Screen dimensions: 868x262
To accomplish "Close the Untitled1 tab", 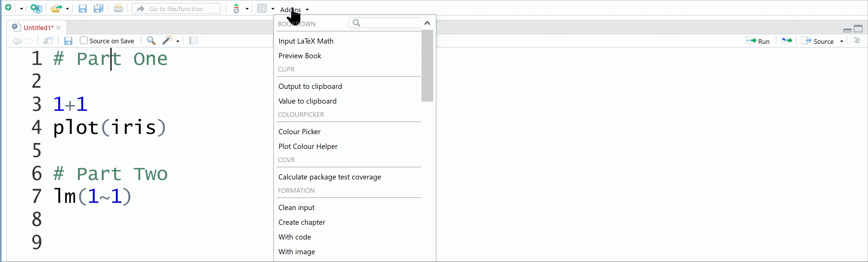I will point(59,28).
